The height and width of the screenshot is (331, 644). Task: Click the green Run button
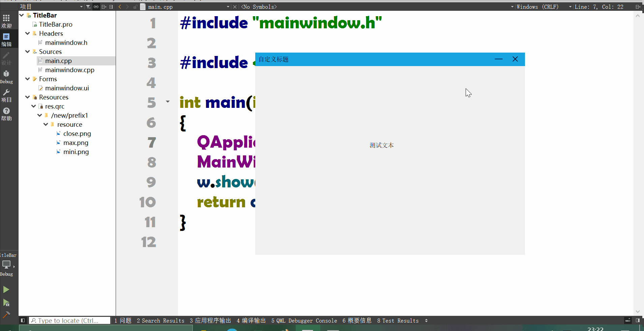(x=6, y=290)
